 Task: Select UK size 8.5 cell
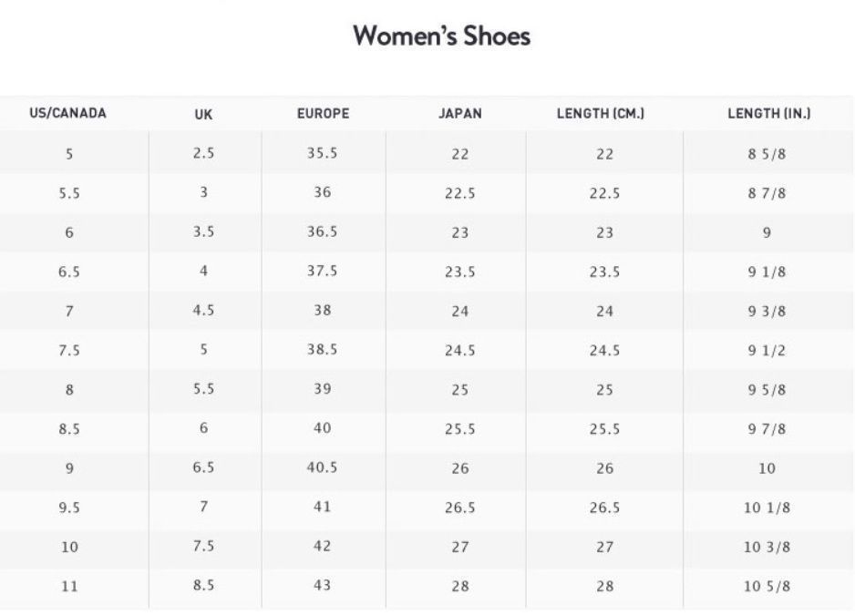point(203,585)
